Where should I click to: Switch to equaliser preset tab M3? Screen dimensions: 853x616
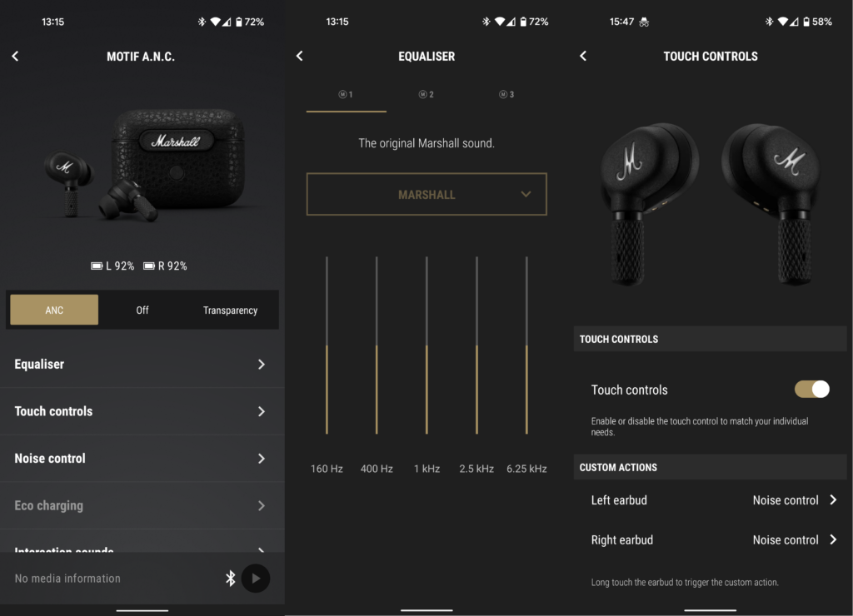pyautogui.click(x=506, y=95)
